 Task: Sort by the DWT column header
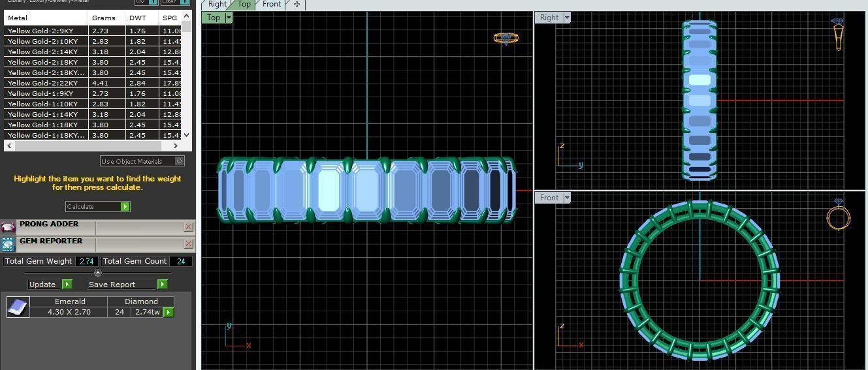click(142, 18)
